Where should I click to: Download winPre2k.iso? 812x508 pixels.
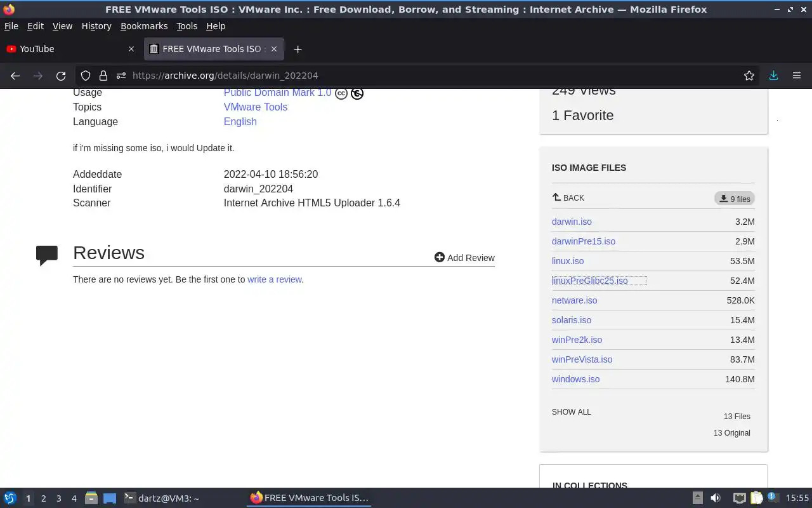(577, 340)
